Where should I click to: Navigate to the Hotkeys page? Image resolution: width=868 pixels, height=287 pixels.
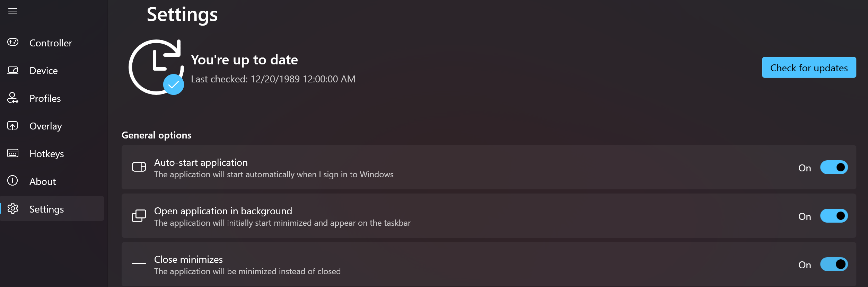tap(46, 154)
